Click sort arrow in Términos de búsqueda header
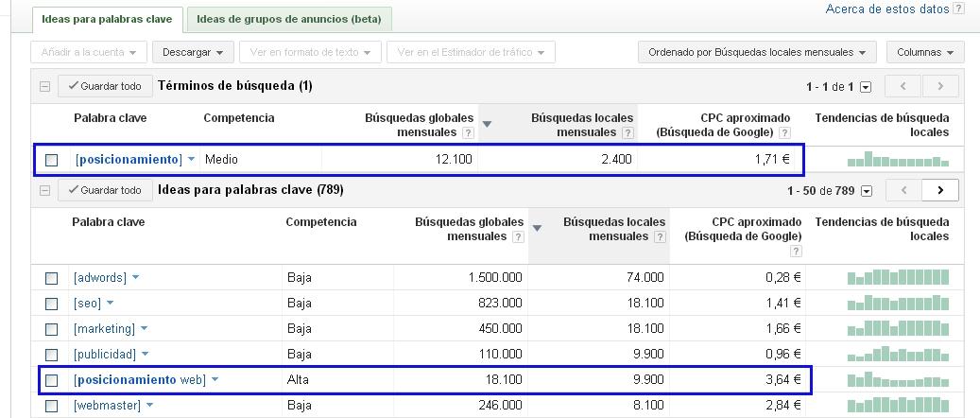The height and width of the screenshot is (418, 980). click(x=488, y=125)
